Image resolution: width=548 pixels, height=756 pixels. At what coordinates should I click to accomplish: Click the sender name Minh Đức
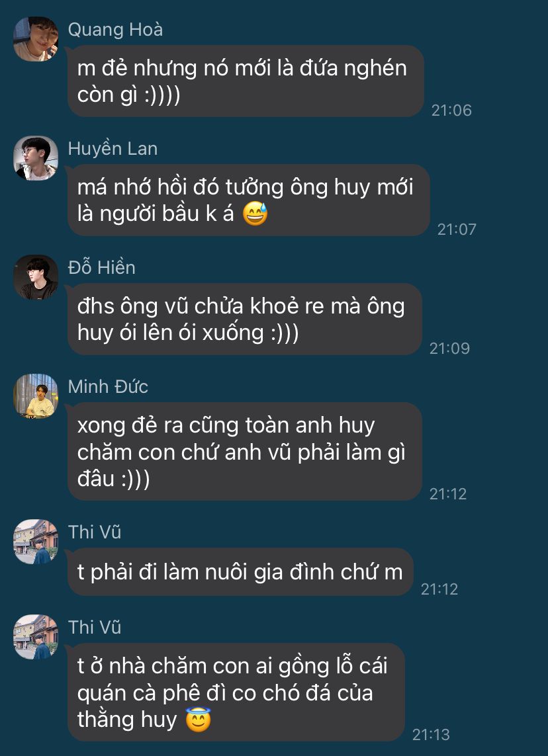(x=108, y=387)
